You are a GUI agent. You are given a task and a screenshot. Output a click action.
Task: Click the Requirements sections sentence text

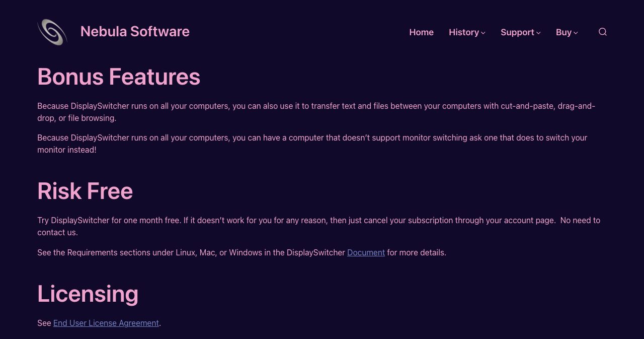coord(242,252)
